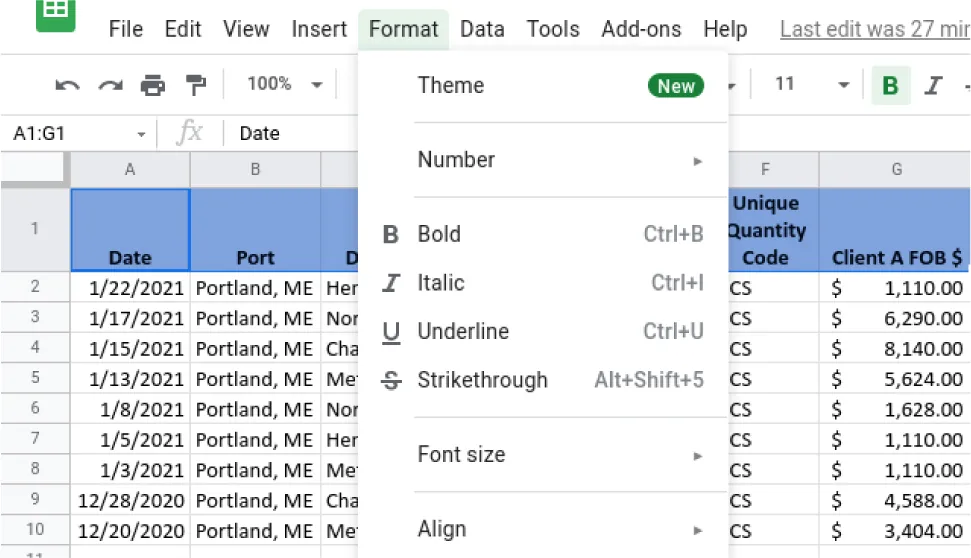Toggle the Italic button in toolbar
971x558 pixels.
coord(933,86)
